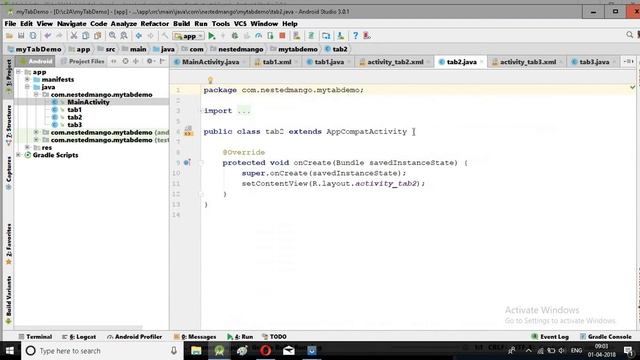Open the VCS menu
Viewport: 640px width, 360px height.
coord(240,24)
